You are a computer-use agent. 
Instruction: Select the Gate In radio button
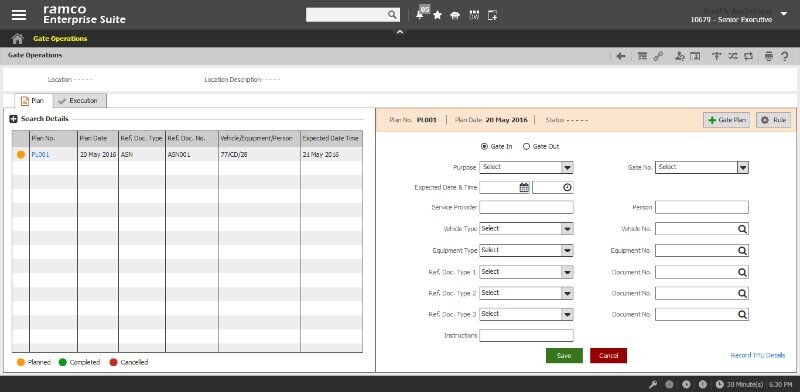pos(484,146)
